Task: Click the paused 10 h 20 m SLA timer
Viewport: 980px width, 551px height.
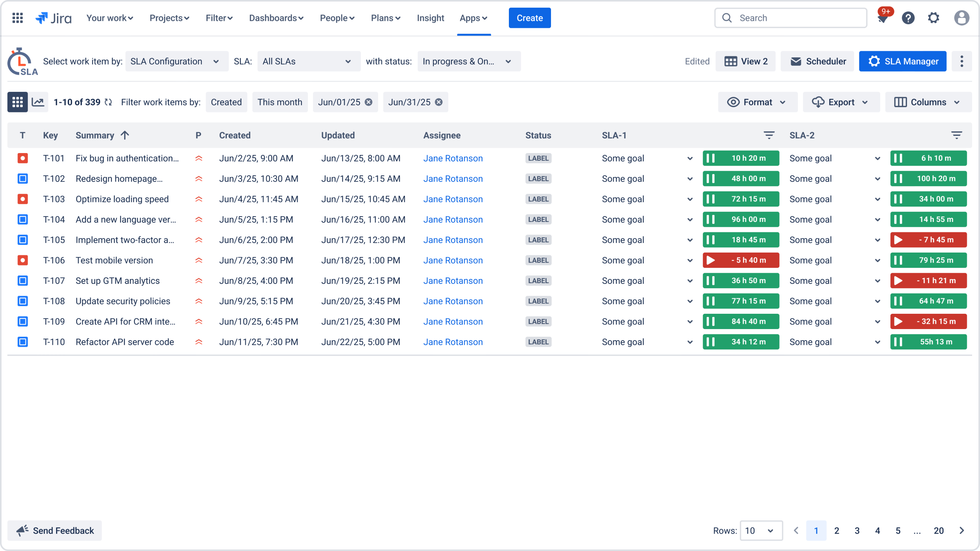Action: click(740, 158)
